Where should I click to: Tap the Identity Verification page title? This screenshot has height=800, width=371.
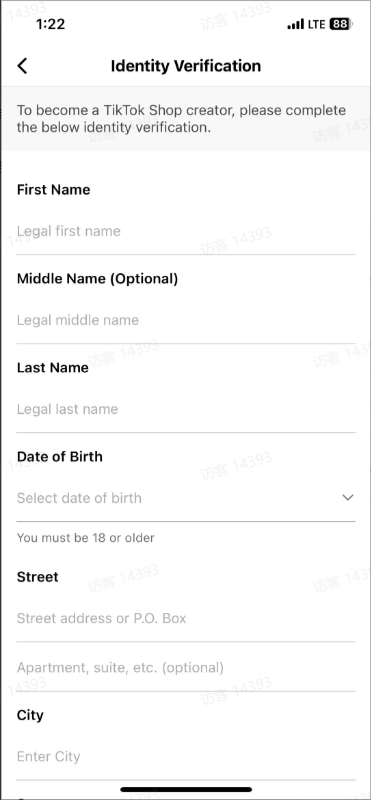(x=186, y=66)
